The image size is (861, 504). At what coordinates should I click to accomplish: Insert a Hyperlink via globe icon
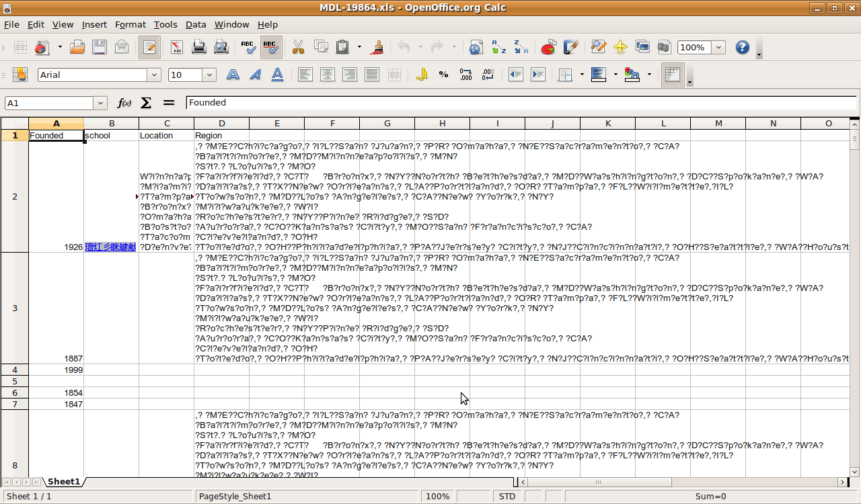[476, 47]
